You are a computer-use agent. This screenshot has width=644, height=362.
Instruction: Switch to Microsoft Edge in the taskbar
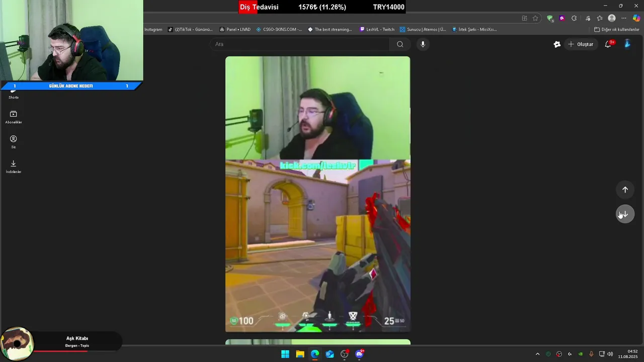point(315,354)
